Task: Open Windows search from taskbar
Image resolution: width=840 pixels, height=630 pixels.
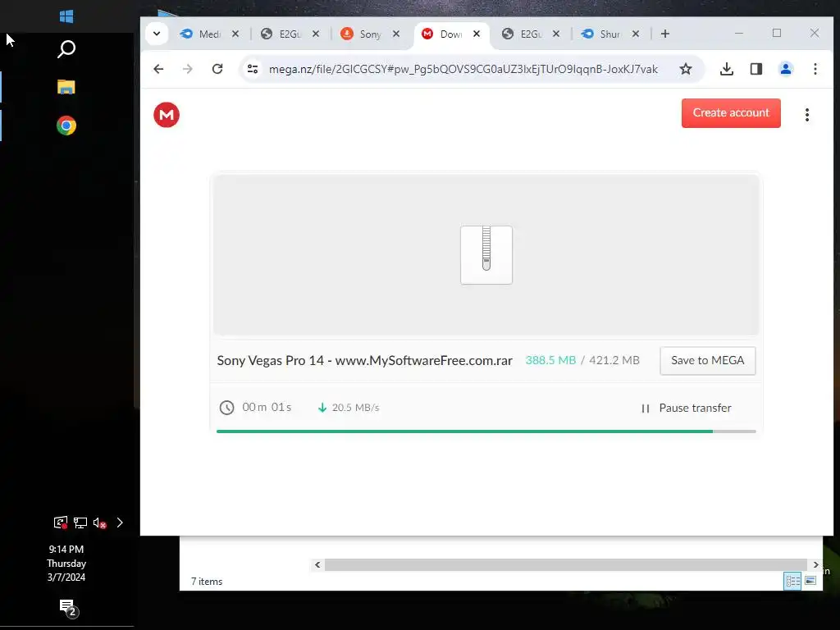Action: click(x=66, y=49)
